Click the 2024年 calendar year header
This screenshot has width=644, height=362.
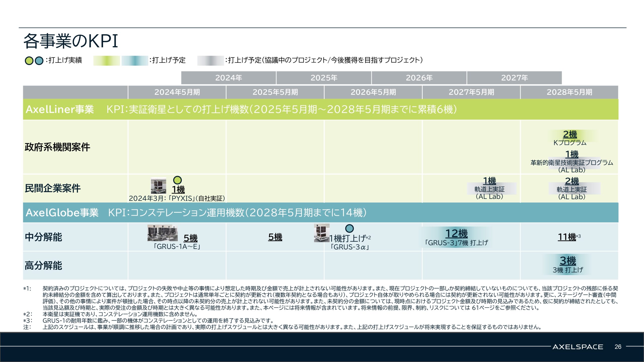click(228, 78)
